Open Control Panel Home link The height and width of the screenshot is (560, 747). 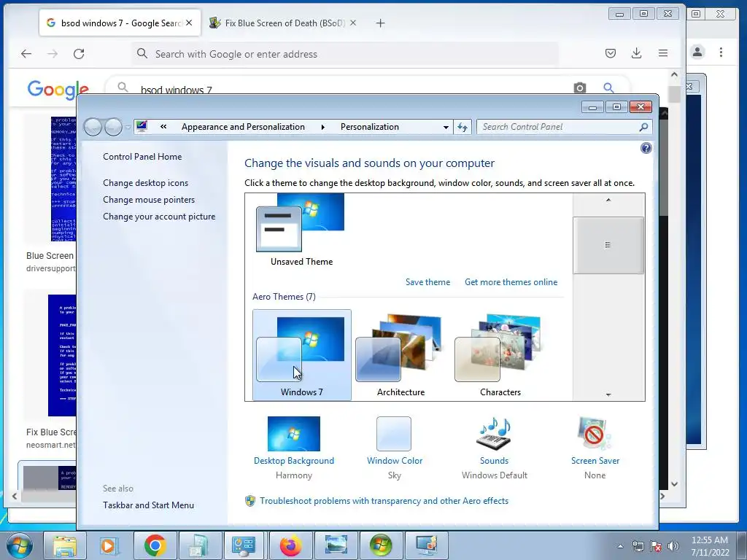pyautogui.click(x=142, y=157)
